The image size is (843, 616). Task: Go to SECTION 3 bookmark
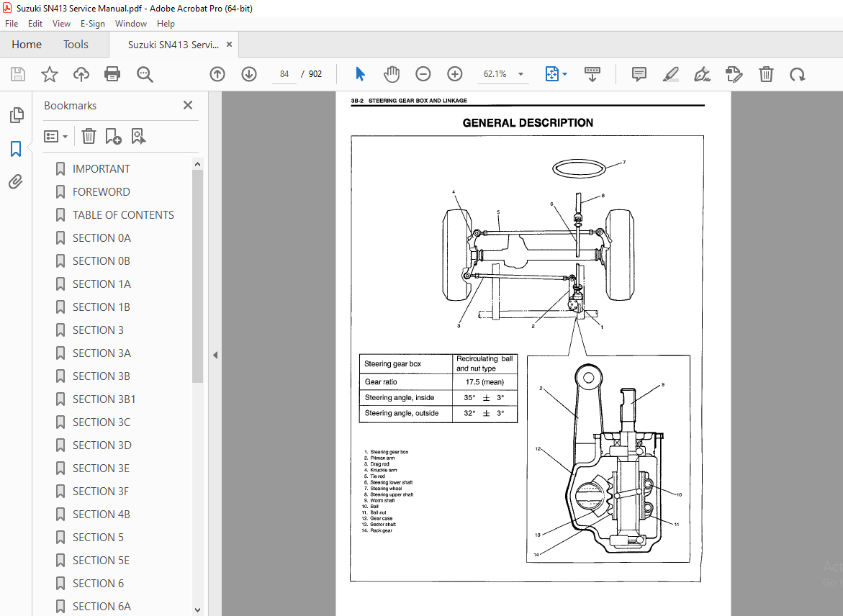(x=98, y=330)
